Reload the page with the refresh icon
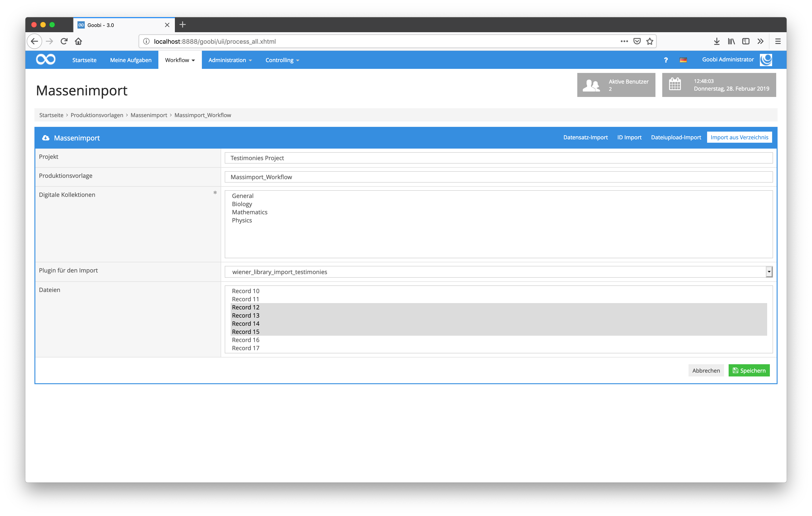This screenshot has width=812, height=516. pyautogui.click(x=64, y=41)
